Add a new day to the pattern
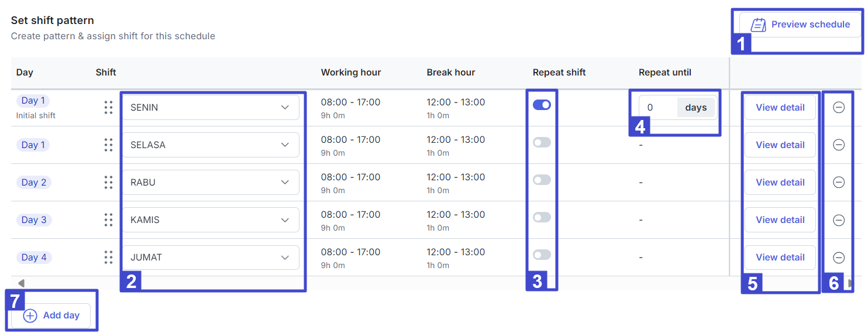Viewport: 868px width, 336px height. point(51,316)
